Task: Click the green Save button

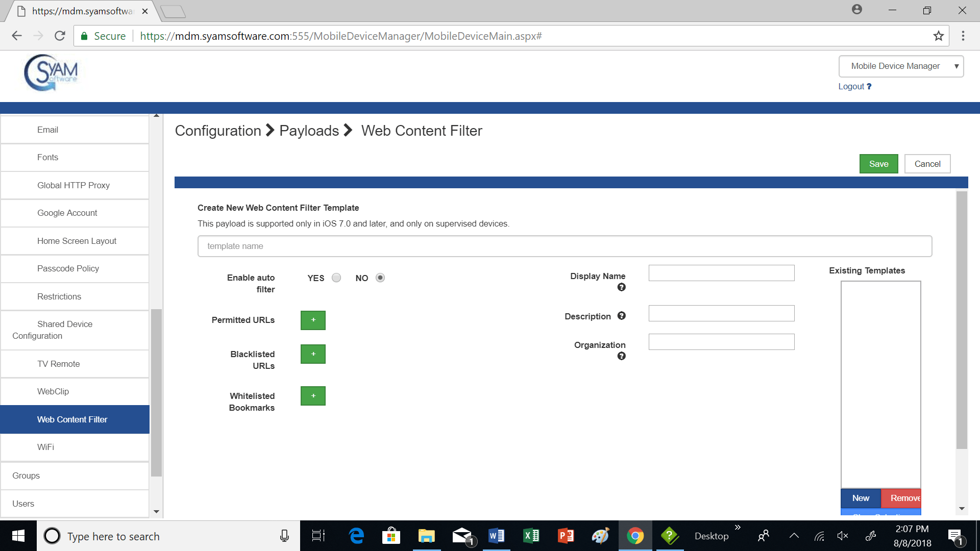Action: click(878, 164)
